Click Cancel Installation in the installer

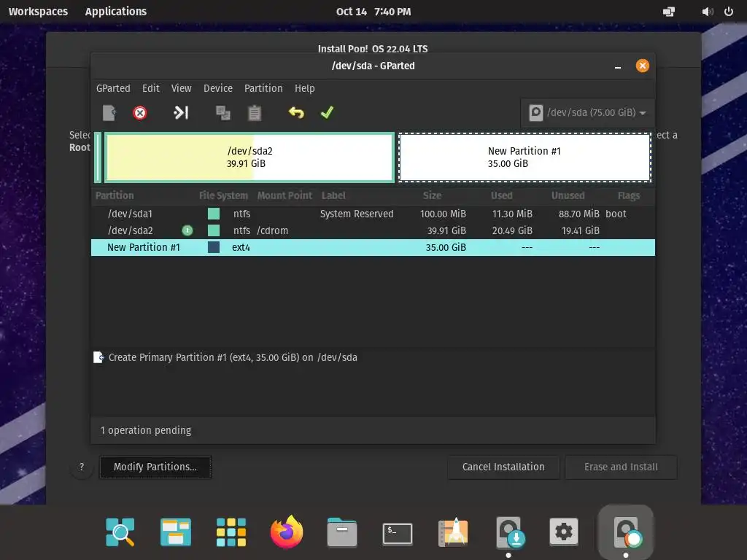503,467
